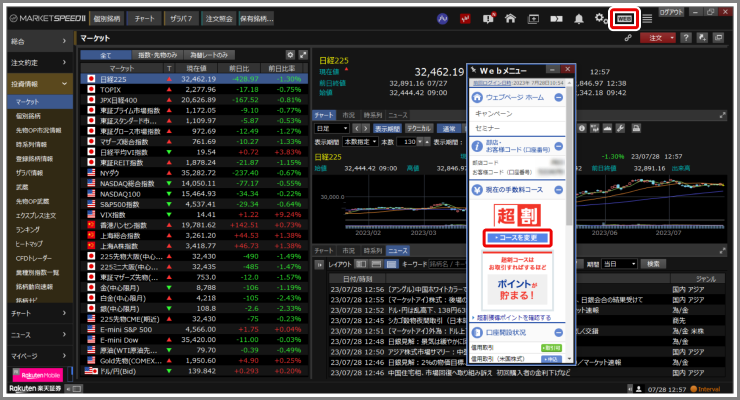Click the 検索 button in news panel

pyautogui.click(x=653, y=264)
